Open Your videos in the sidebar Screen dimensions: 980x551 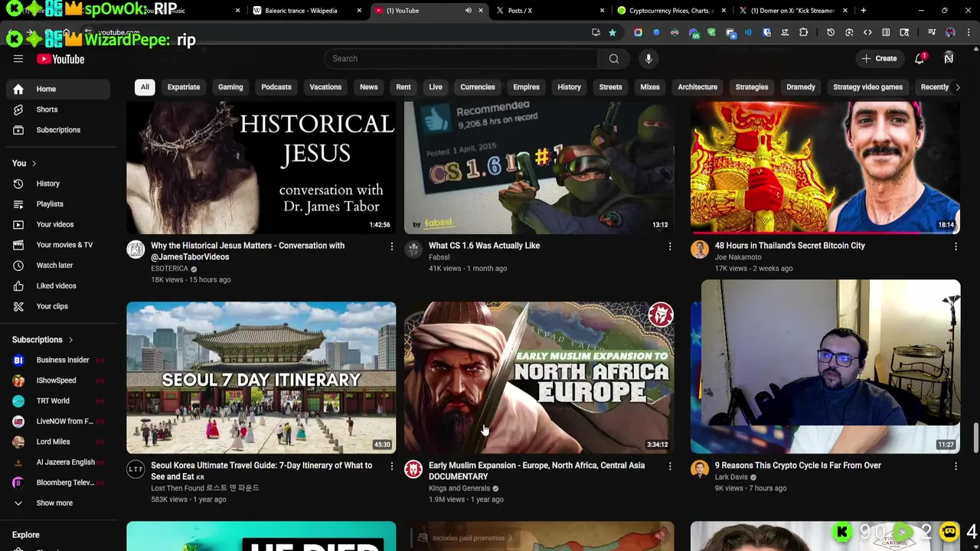click(x=58, y=224)
